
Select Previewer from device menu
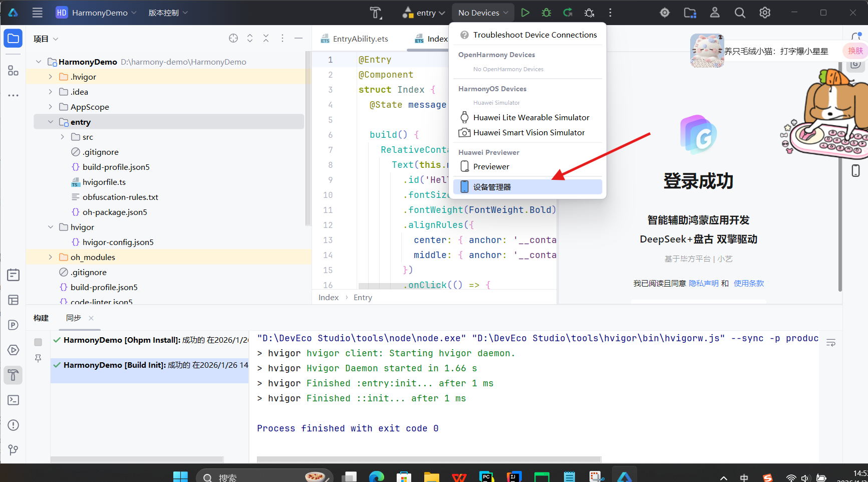click(528, 166)
